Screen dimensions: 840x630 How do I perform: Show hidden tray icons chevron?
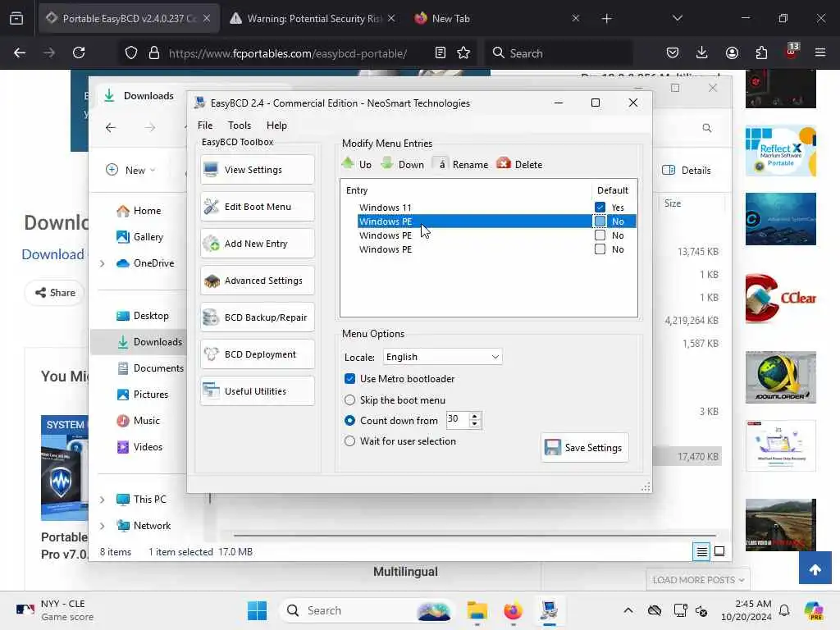coord(628,610)
